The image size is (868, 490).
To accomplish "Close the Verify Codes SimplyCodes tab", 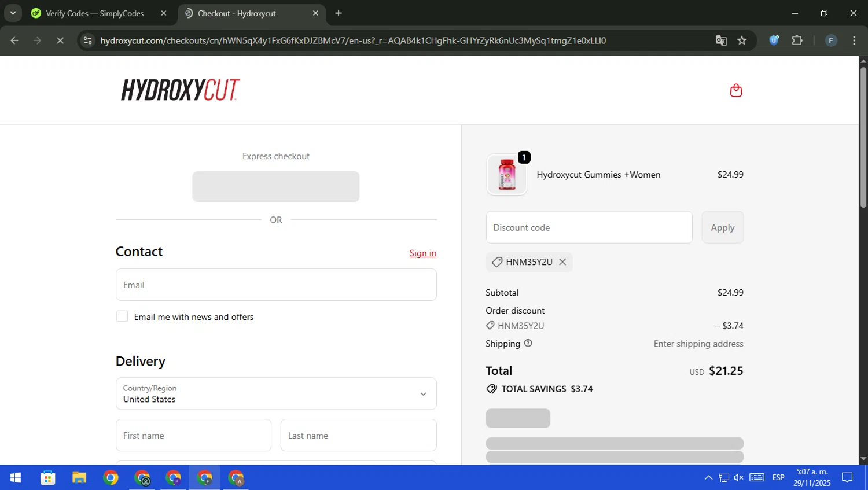I will pos(164,13).
